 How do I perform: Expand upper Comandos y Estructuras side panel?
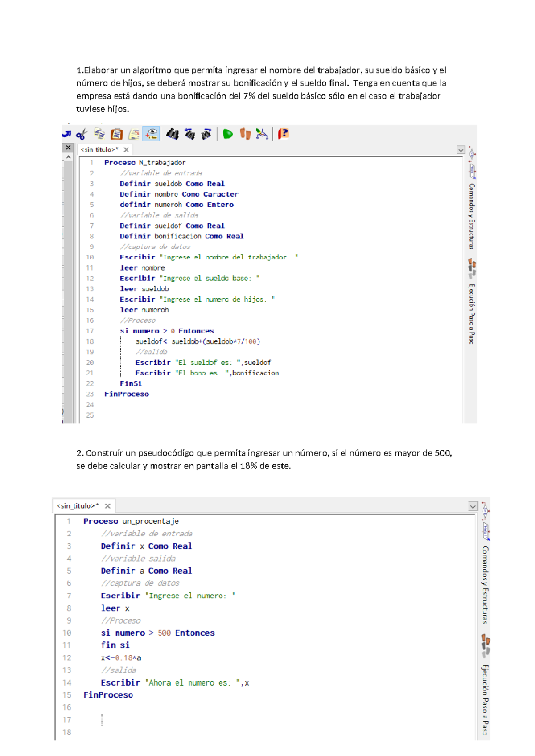pos(472,216)
